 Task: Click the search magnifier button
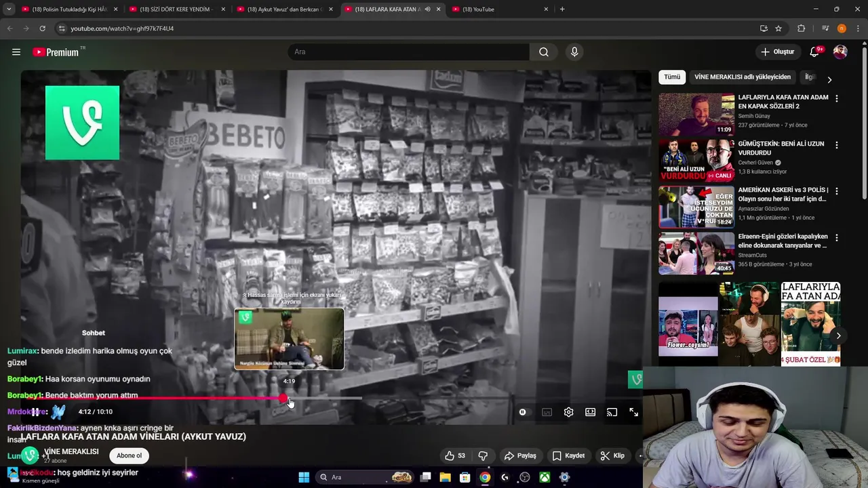(x=544, y=52)
